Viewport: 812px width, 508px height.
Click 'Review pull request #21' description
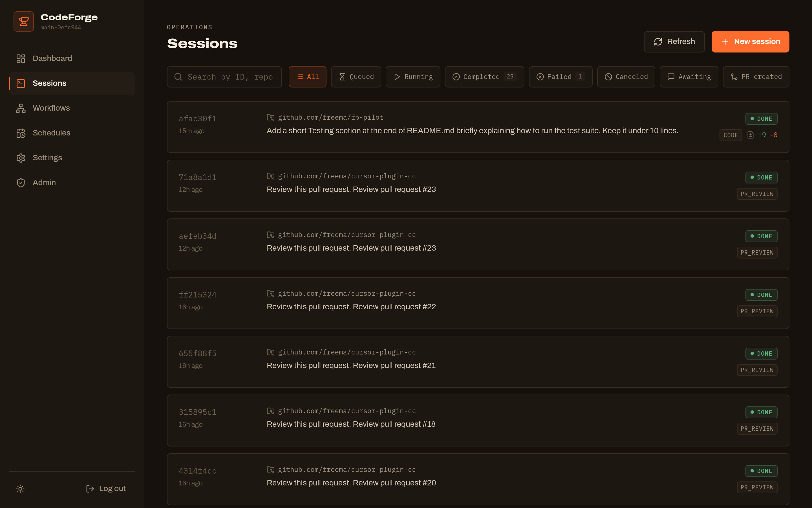(394, 365)
